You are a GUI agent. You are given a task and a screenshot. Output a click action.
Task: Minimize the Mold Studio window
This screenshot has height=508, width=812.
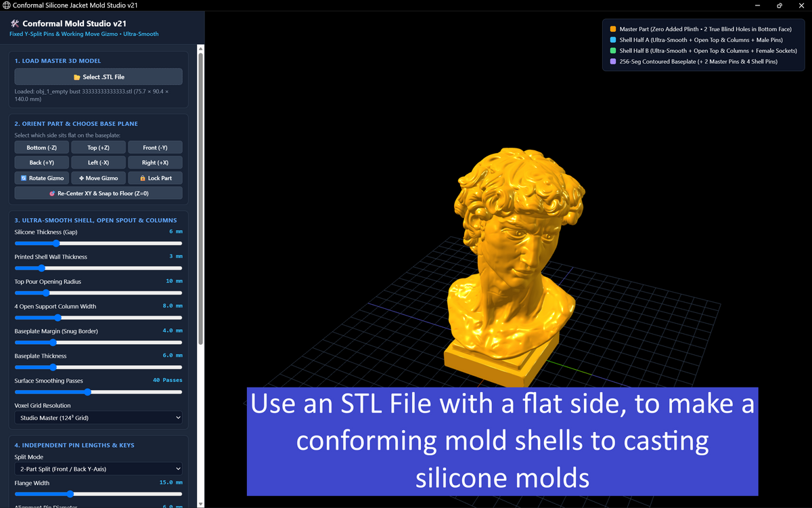point(757,5)
